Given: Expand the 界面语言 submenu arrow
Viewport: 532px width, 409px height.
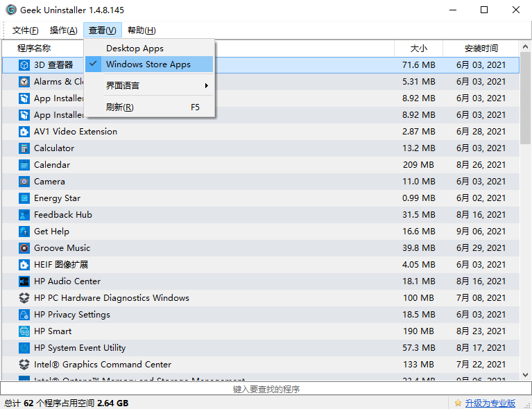Looking at the screenshot, I should 206,85.
